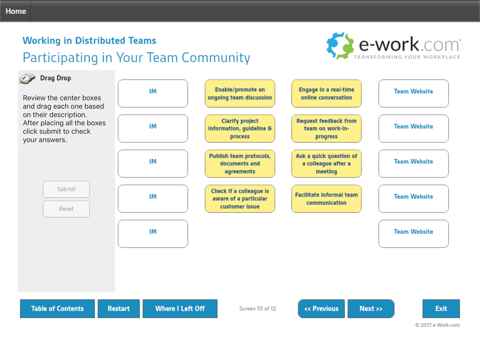Exit the course
The width and height of the screenshot is (480, 360).
coord(441,309)
